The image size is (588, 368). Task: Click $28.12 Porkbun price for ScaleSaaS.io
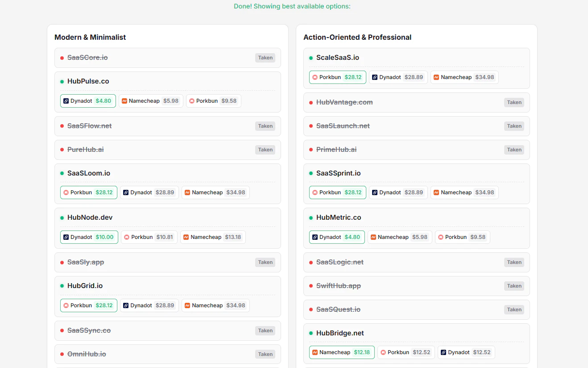pyautogui.click(x=353, y=77)
